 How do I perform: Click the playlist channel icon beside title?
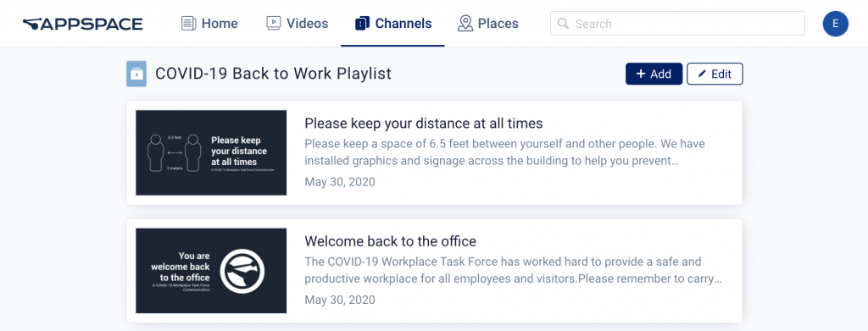pos(136,74)
